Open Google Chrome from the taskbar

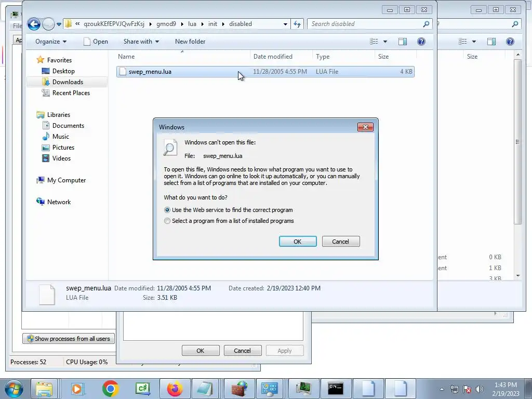(110, 389)
